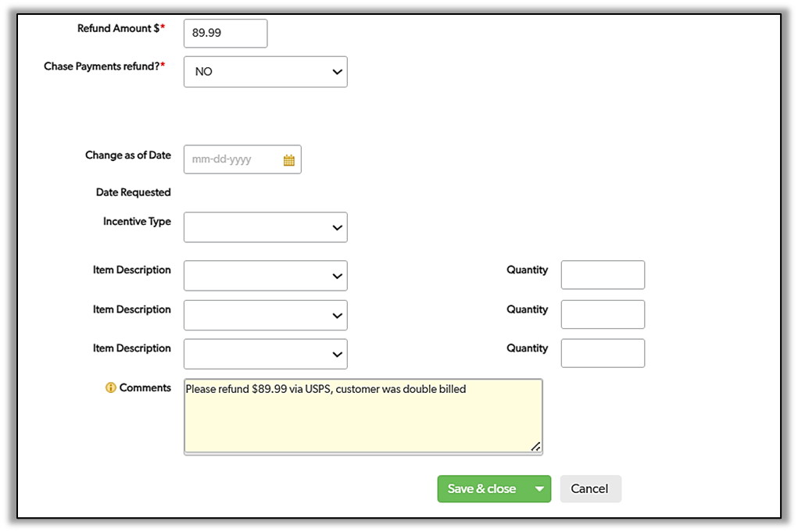Expand the Save & close arrow menu

[x=539, y=489]
